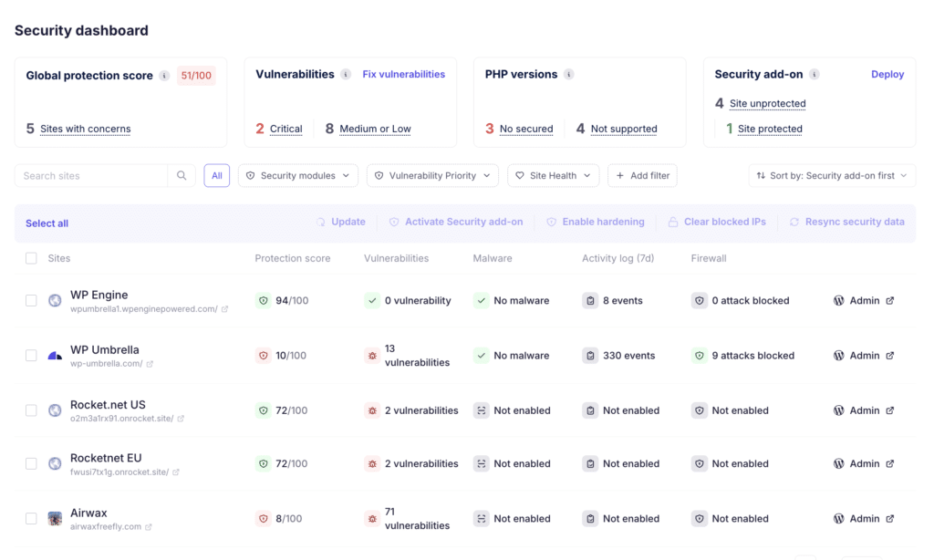The image size is (934, 560).
Task: Tick the WP Engine site checkbox
Action: click(x=31, y=301)
